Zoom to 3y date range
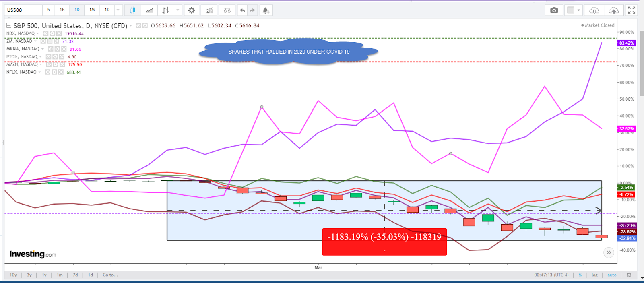 [29, 275]
